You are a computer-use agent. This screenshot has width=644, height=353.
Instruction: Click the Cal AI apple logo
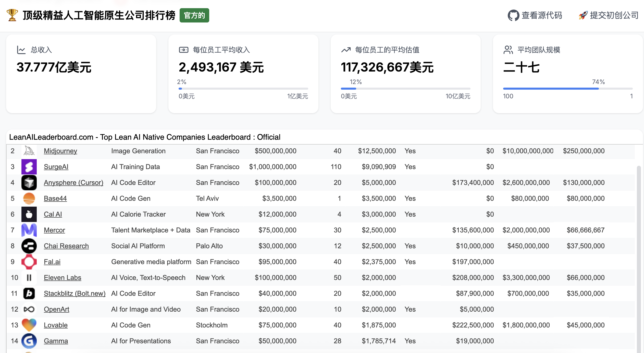pos(29,214)
